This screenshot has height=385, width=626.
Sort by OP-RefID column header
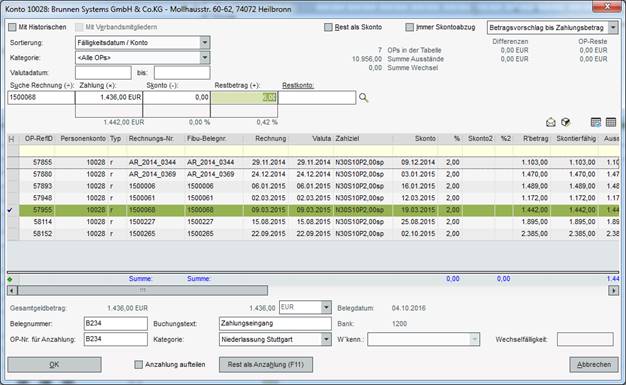(38, 139)
